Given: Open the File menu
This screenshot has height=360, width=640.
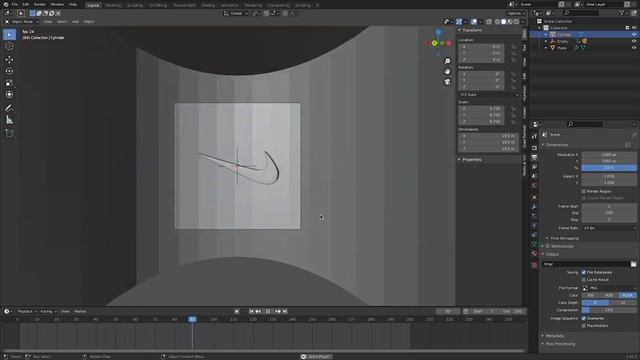Looking at the screenshot, I should click(x=15, y=4).
